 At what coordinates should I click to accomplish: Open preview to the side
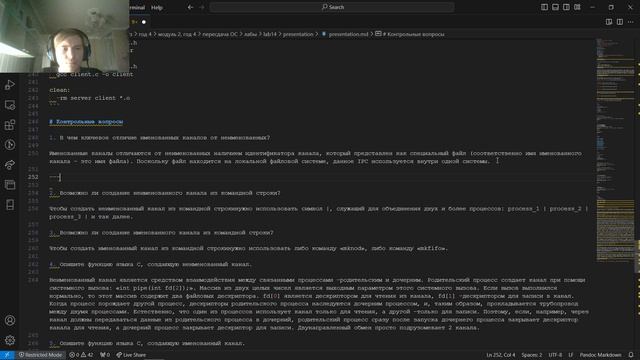[x=609, y=22]
